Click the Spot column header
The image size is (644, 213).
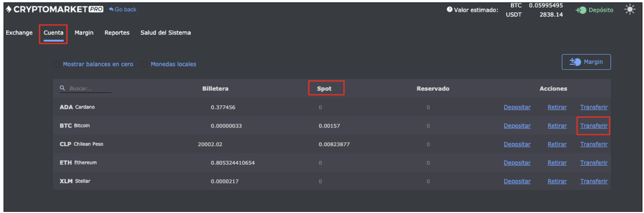pyautogui.click(x=324, y=88)
